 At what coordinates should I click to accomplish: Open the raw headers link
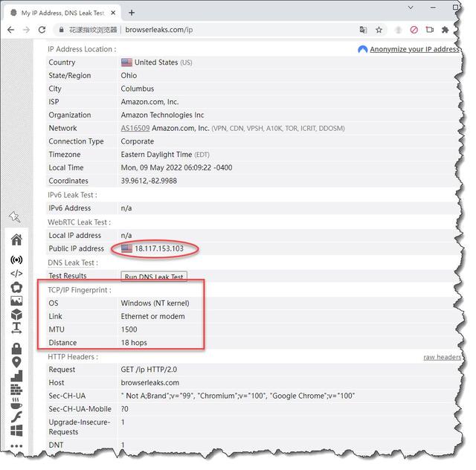442,357
